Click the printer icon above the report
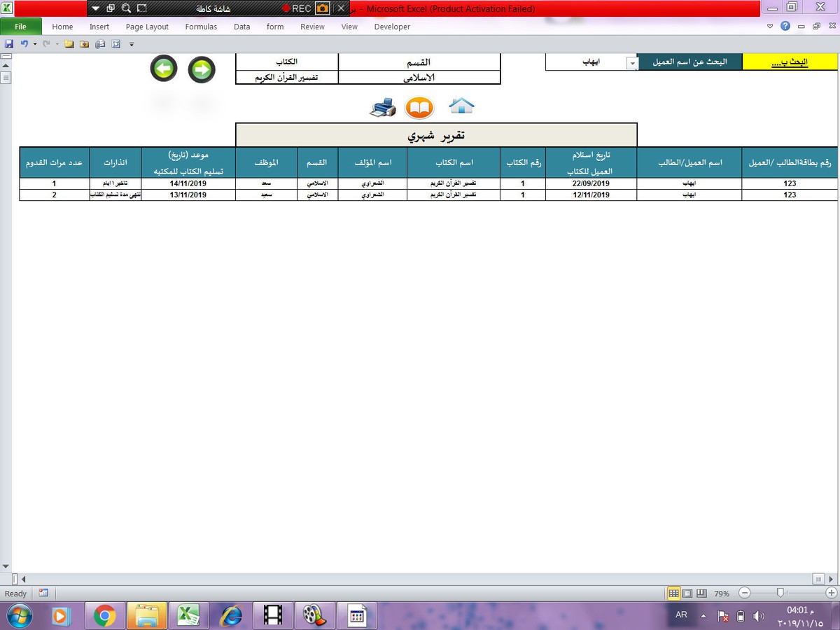 coord(383,107)
